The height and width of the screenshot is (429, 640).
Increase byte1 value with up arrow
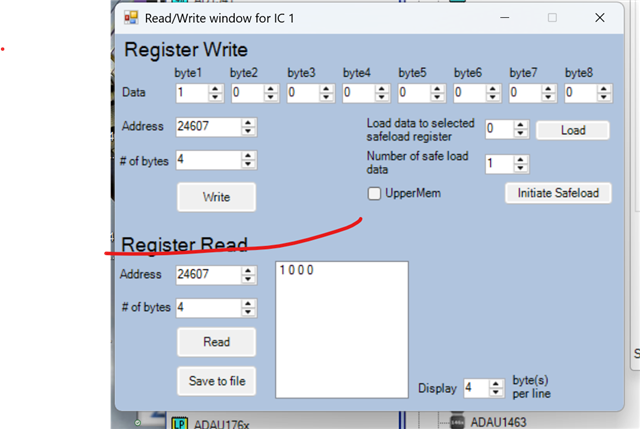215,88
